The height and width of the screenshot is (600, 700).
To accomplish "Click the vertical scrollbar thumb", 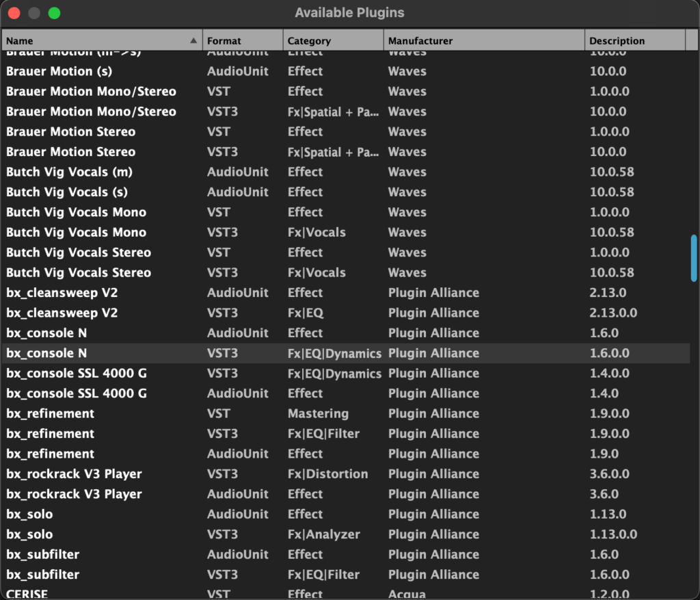I will click(x=694, y=258).
